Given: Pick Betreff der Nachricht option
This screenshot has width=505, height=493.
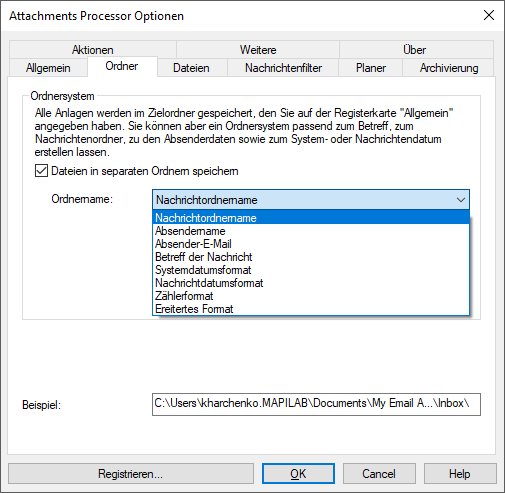Looking at the screenshot, I should point(311,257).
